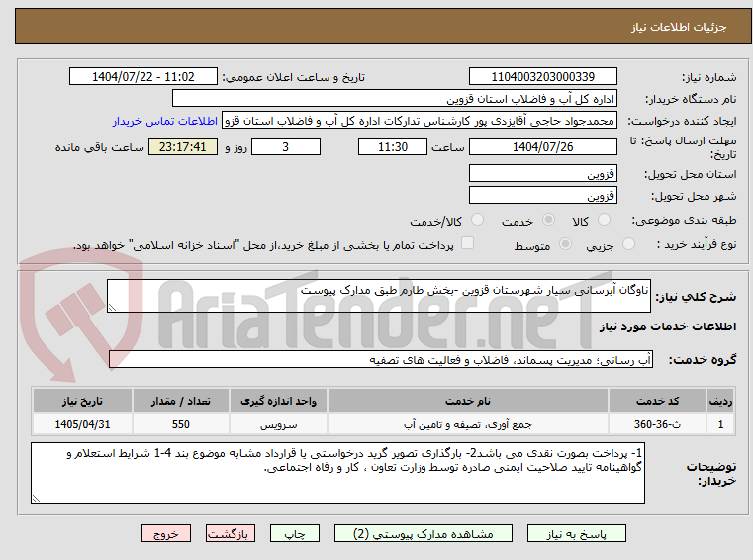The height and width of the screenshot is (560, 753).
Task: Click the توضیحات خریدار text area
Action: coord(337,473)
